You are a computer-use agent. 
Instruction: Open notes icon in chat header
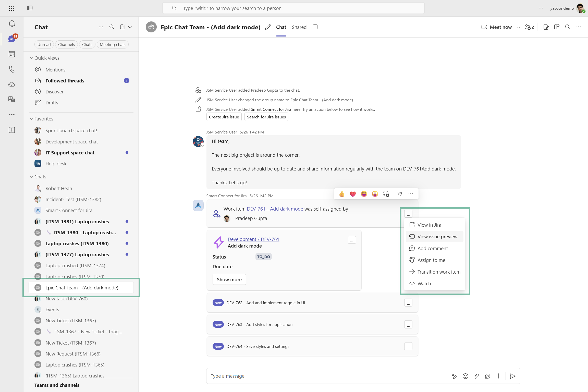[x=546, y=27]
